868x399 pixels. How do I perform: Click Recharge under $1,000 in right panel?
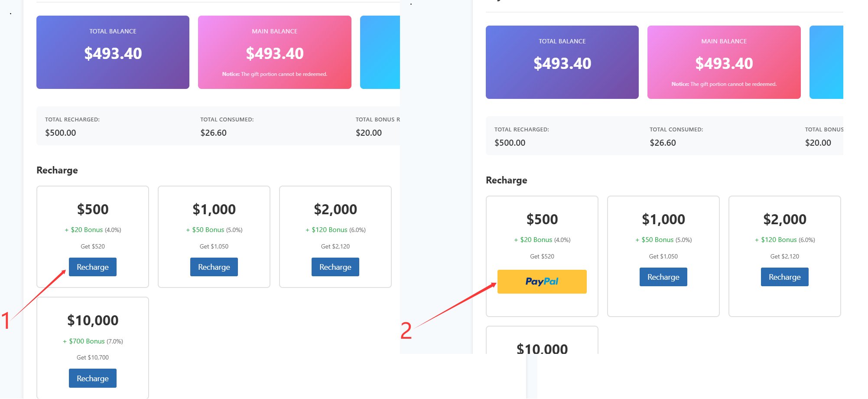pyautogui.click(x=663, y=277)
